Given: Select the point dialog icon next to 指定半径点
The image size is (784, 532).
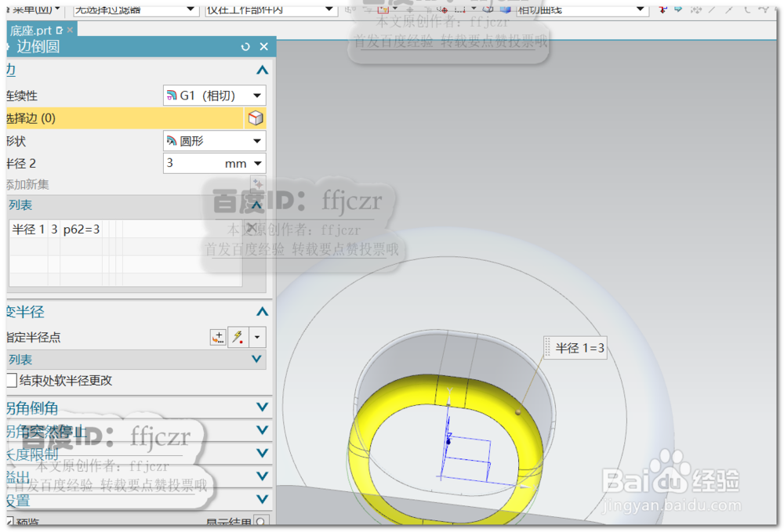Looking at the screenshot, I should click(217, 337).
